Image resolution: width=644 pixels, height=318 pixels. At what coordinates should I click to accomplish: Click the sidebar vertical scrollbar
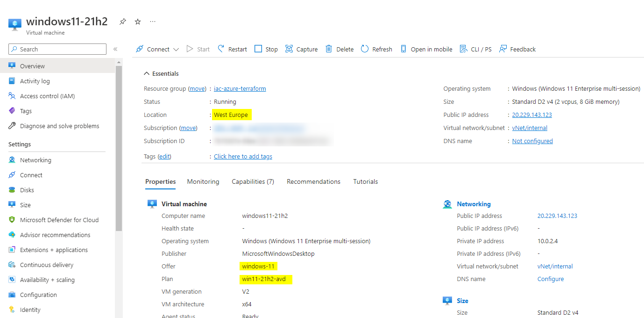point(119,149)
